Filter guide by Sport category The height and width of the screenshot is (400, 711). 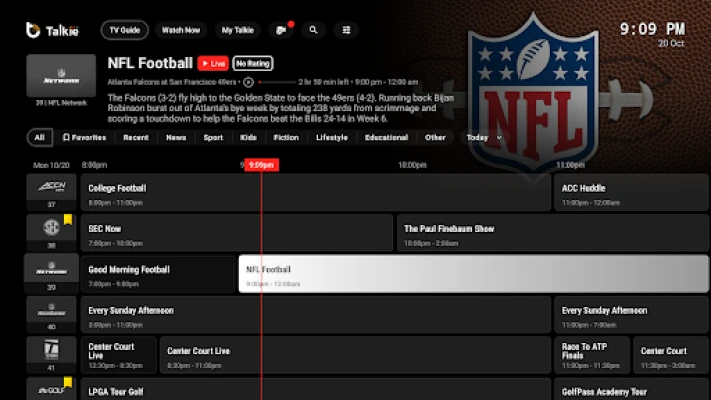tap(213, 138)
